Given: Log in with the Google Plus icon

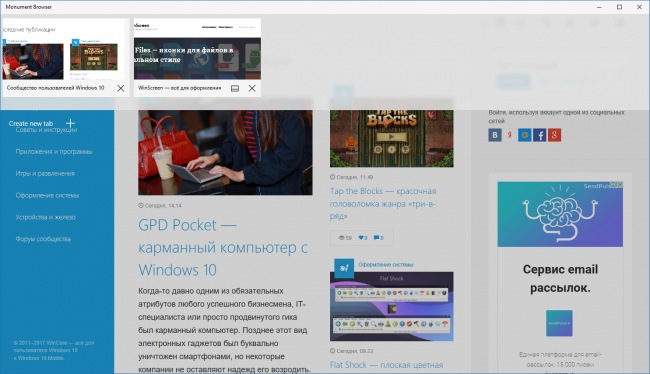Looking at the screenshot, I should click(x=554, y=135).
